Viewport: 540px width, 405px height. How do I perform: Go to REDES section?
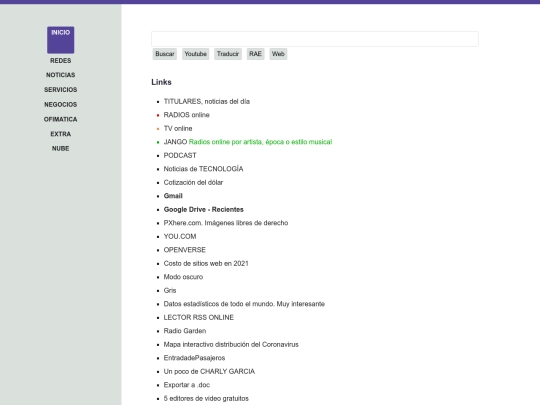point(61,61)
